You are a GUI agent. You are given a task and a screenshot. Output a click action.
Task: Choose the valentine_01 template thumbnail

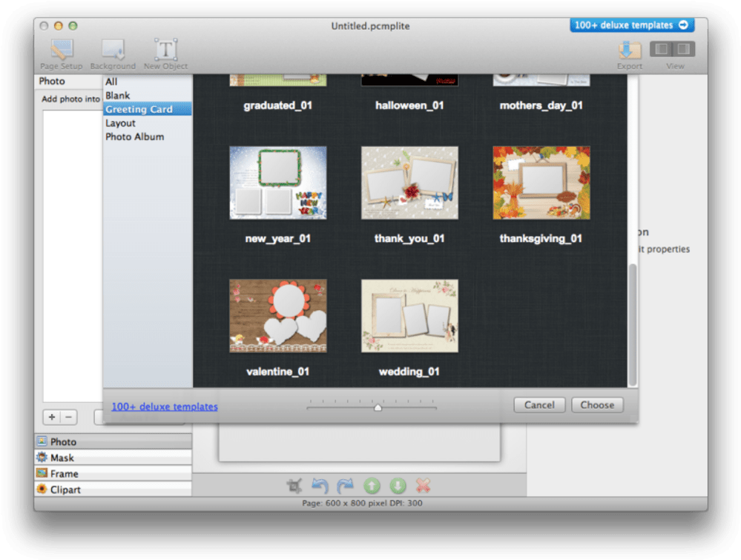click(x=278, y=316)
